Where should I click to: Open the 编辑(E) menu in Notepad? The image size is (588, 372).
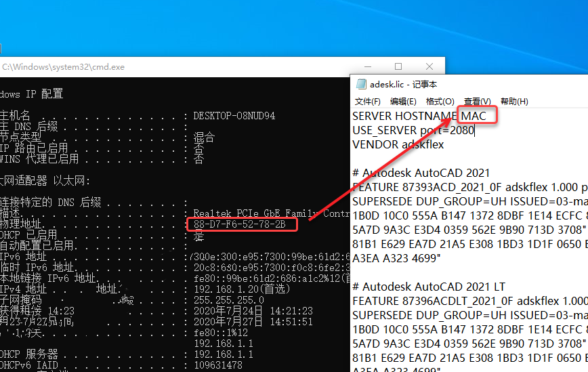[403, 102]
